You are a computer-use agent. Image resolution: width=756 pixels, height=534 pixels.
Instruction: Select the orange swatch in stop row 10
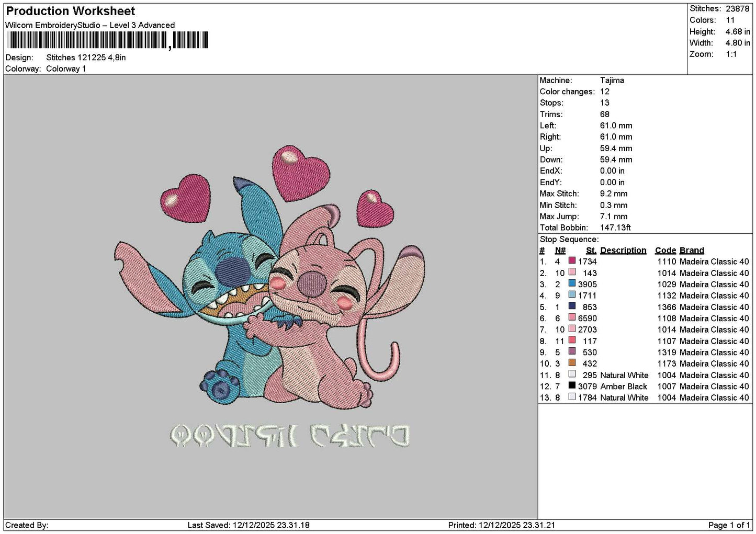pyautogui.click(x=572, y=363)
